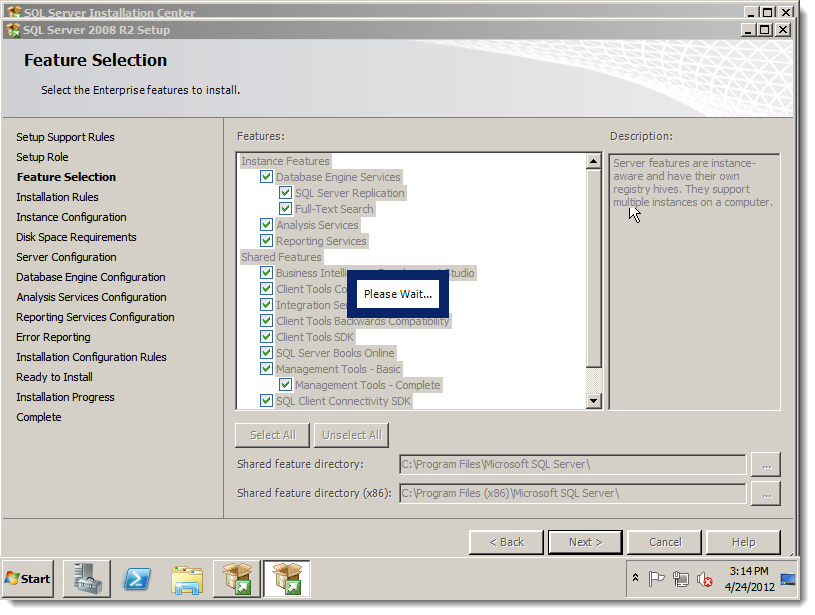The image size is (815, 615).
Task: Click Instance Configuration step
Action: (x=71, y=217)
